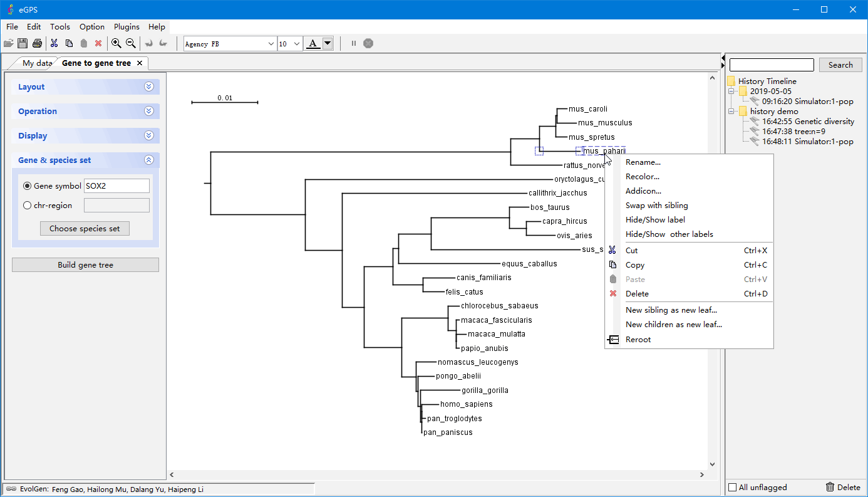Click the SOX2 gene symbol input field
Image resolution: width=868 pixels, height=497 pixels.
(x=116, y=186)
